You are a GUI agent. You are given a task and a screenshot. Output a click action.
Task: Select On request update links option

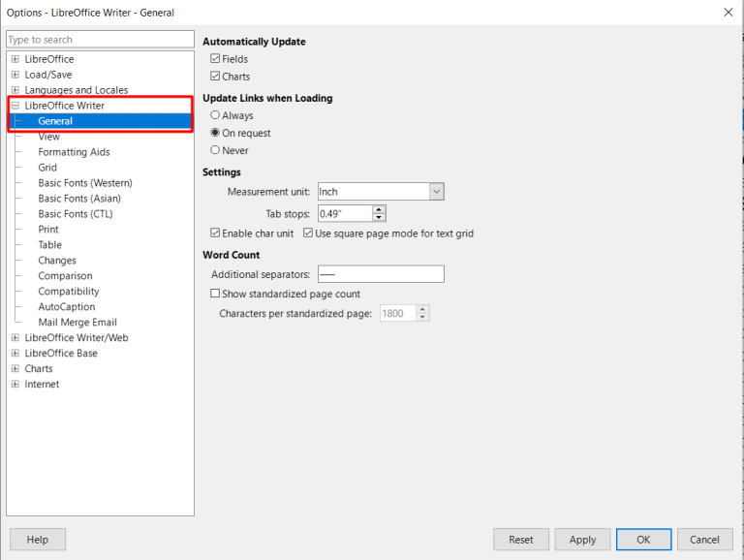coord(215,133)
